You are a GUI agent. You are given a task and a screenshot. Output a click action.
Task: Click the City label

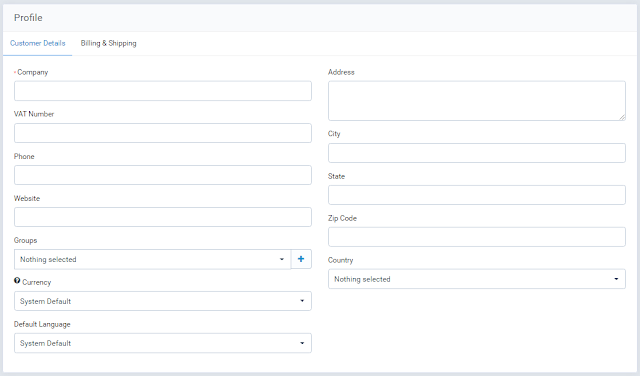click(x=334, y=134)
